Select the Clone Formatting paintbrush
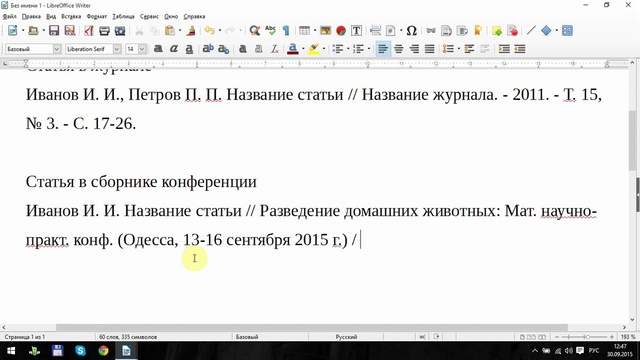Viewport: 640px width, 360px height. [x=191, y=31]
